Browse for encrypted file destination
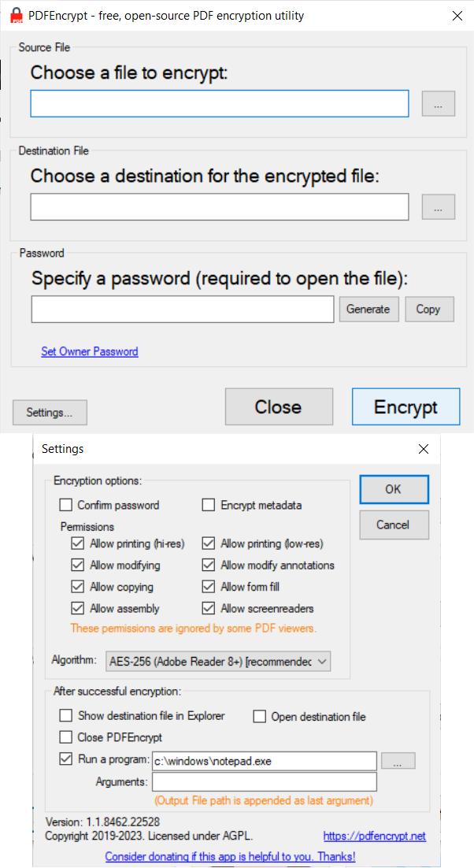The image size is (474, 868). pos(439,207)
